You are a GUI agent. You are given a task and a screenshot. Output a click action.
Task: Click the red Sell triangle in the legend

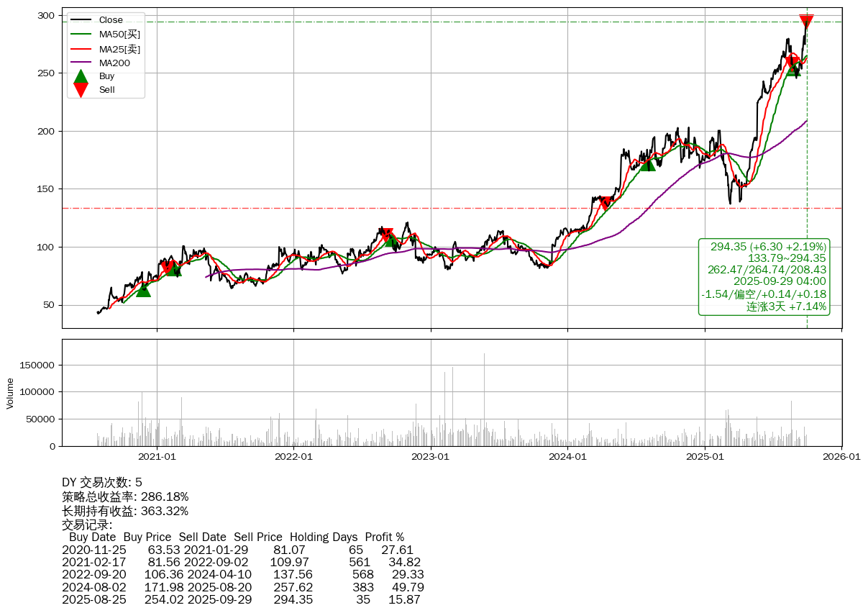click(x=81, y=90)
